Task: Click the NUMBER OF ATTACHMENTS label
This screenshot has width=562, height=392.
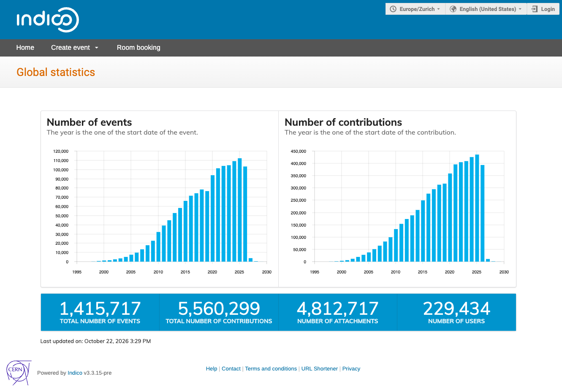Action: click(x=338, y=321)
